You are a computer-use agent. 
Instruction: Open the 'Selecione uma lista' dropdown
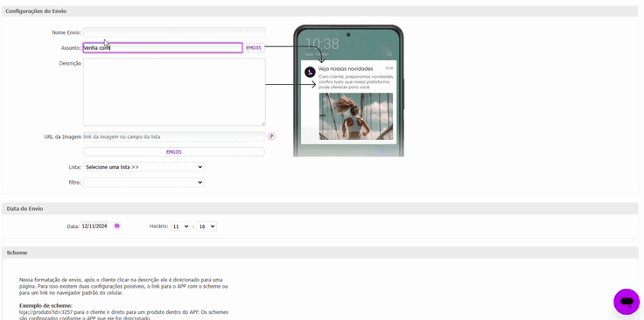pyautogui.click(x=143, y=167)
